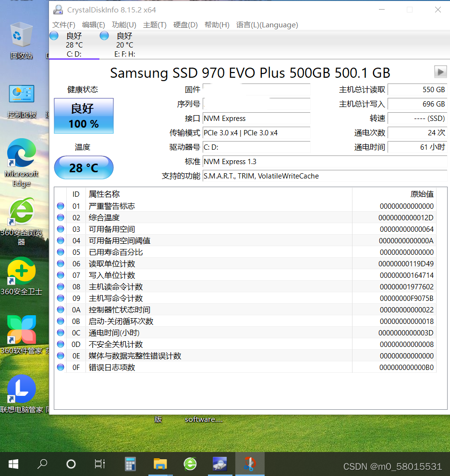The height and width of the screenshot is (476, 450).
Task: Select the E: F: H: disk tab
Action: point(124,45)
